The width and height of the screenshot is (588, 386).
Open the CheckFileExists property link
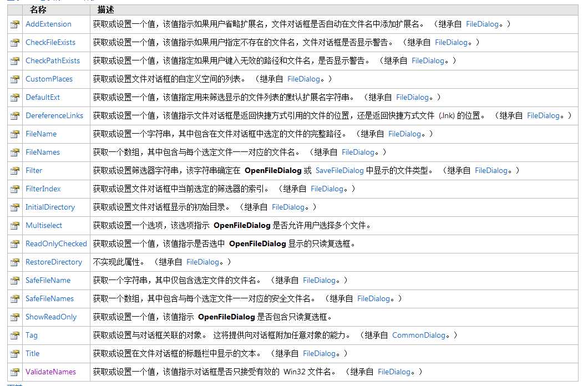50,42
